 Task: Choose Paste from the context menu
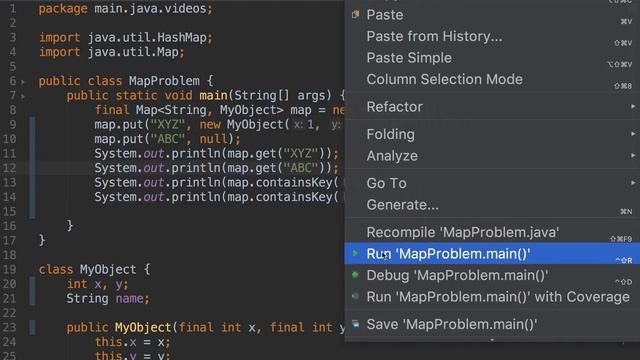492,15
